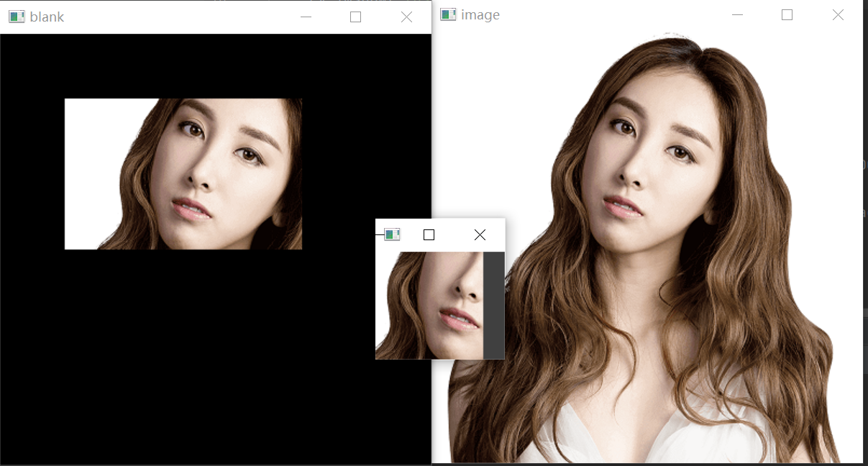Click the small cropped window's title icon
The width and height of the screenshot is (868, 466).
[x=392, y=234]
